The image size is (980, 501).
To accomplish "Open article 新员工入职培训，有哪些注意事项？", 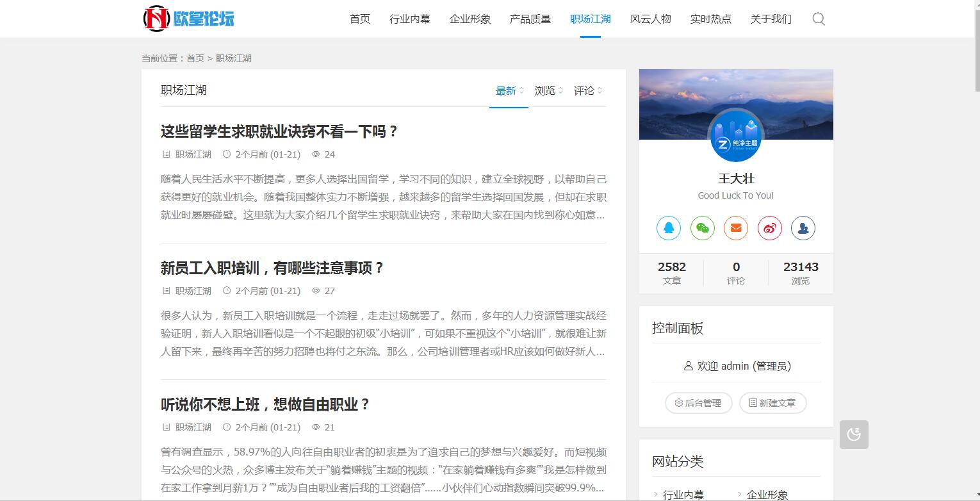I will (x=272, y=268).
